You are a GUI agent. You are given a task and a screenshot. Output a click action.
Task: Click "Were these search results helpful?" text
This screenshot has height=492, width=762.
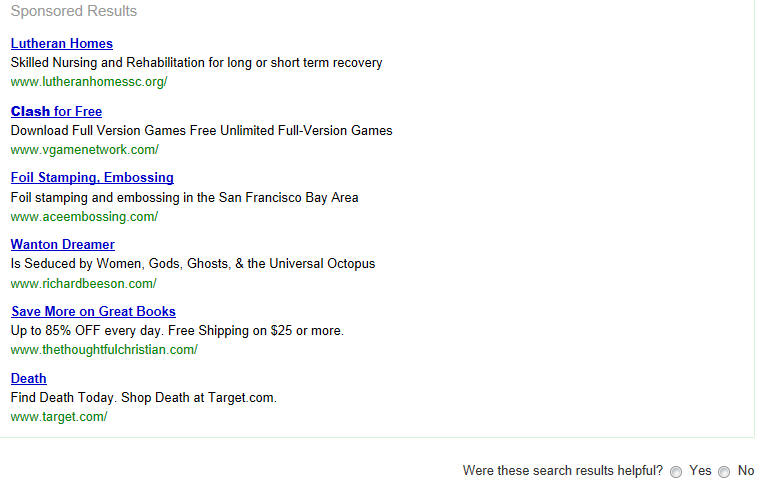pyautogui.click(x=562, y=471)
